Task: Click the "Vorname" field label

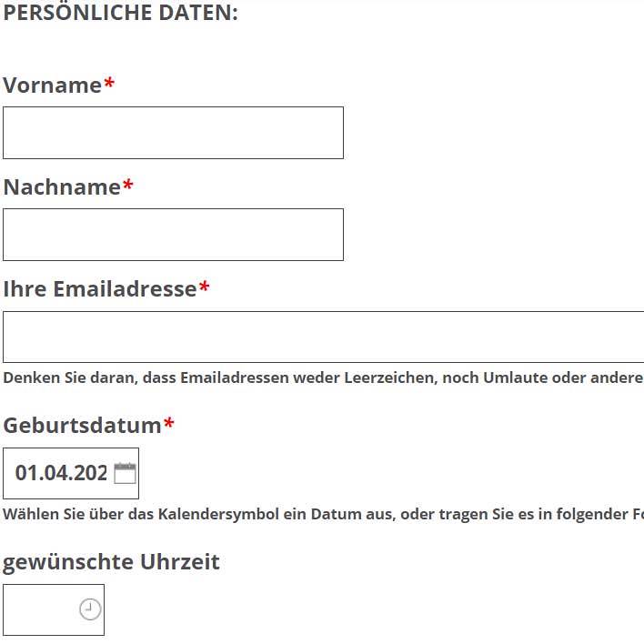Action: coord(52,86)
